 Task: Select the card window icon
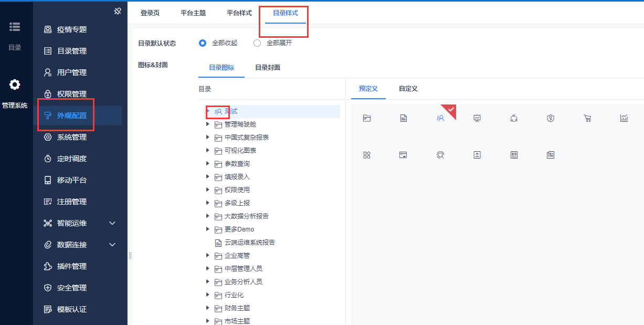click(404, 155)
